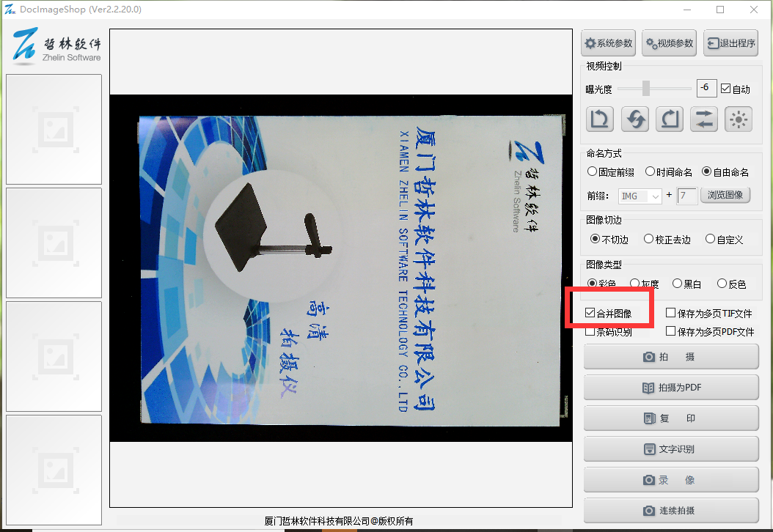Rotate the image right with clockwise icon

click(670, 119)
